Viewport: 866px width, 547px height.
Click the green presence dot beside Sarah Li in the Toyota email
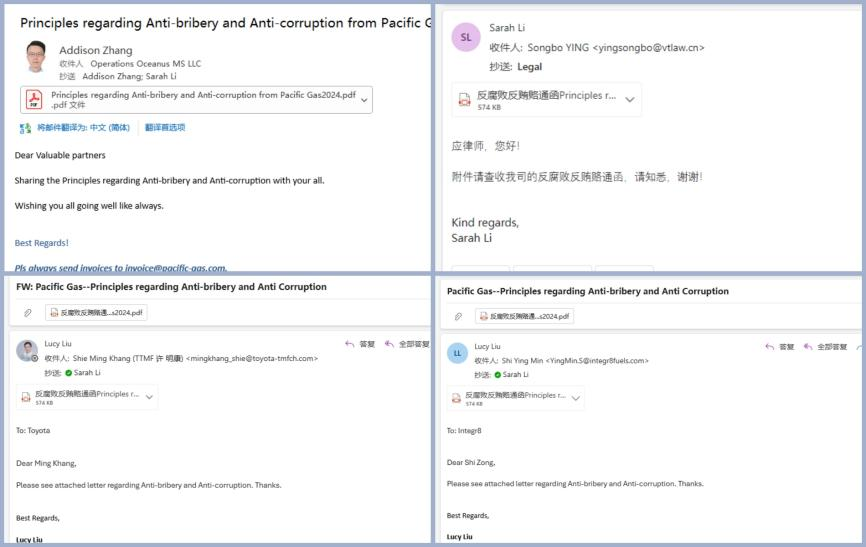click(68, 374)
